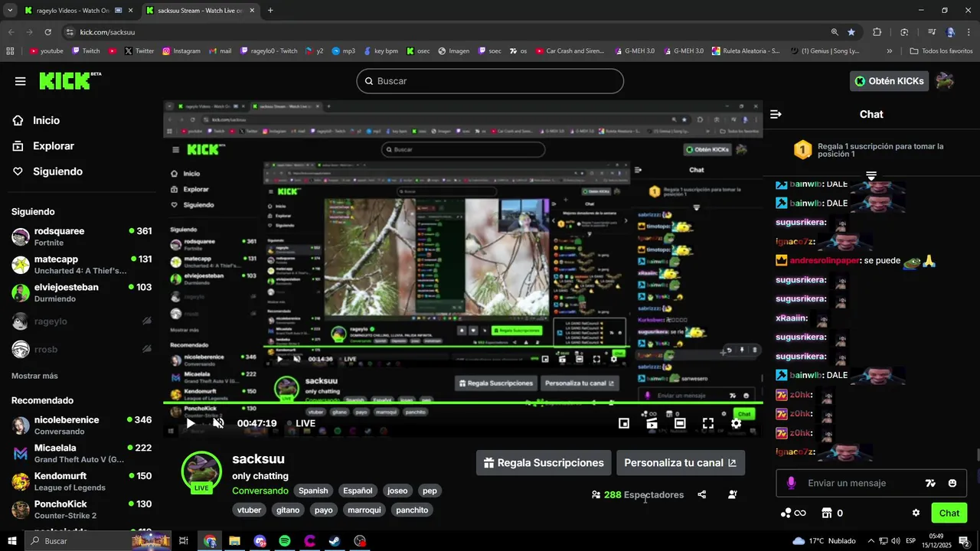980x551 pixels.
Task: Select the gitano tag
Action: 288,510
